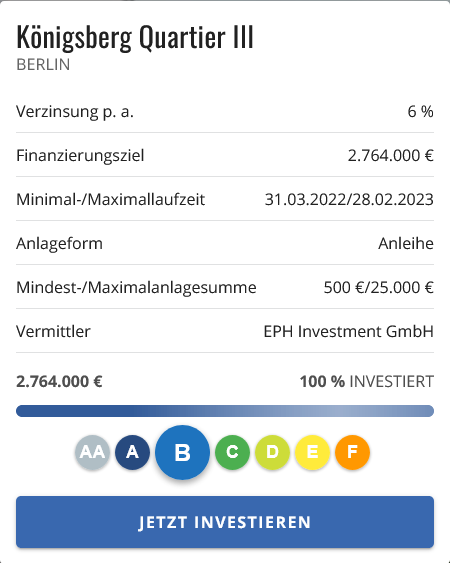Select the Finanzierungsziel 2.764.000 € value
The height and width of the screenshot is (563, 450).
click(391, 156)
